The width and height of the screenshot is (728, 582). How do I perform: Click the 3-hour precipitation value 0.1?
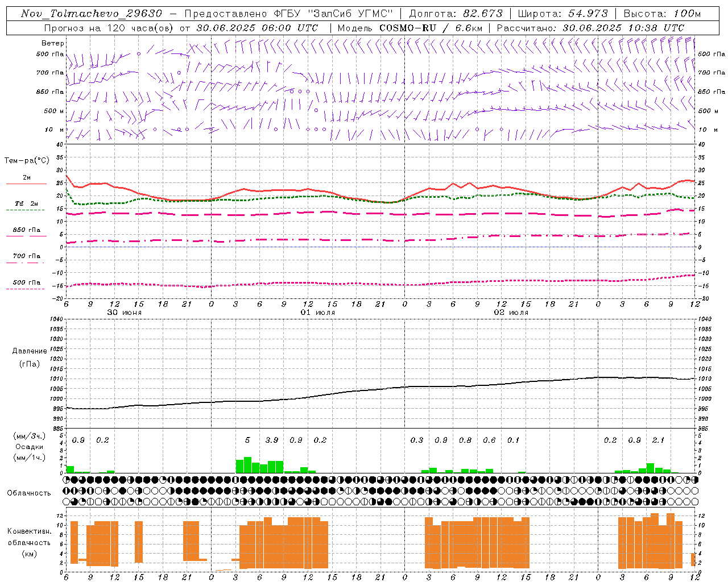[513, 440]
